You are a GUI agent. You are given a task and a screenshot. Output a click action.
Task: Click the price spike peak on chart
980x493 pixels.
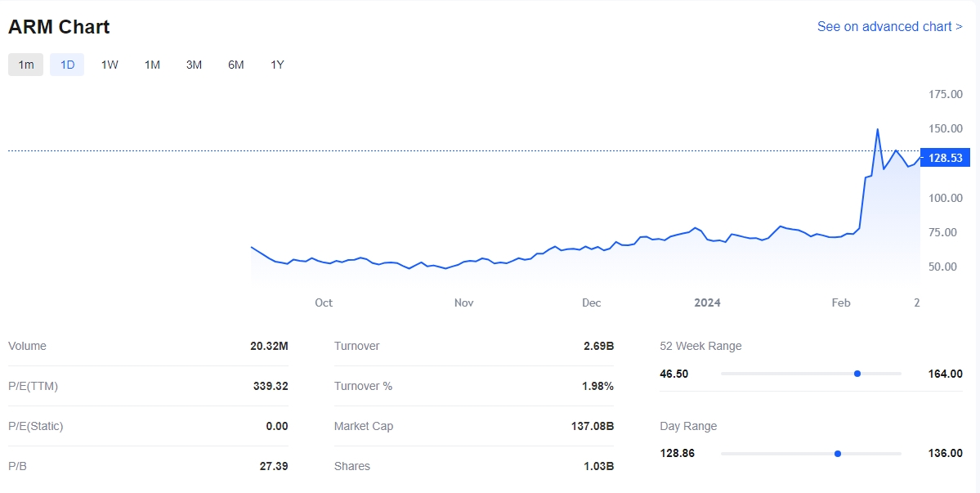[878, 129]
